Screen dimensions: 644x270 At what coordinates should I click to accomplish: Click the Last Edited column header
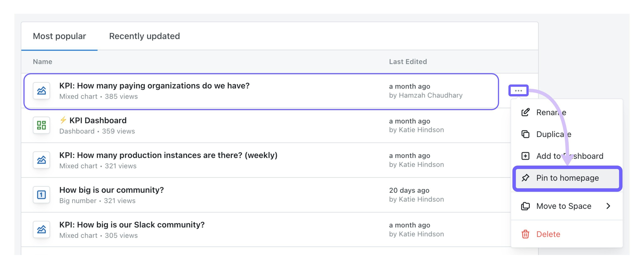coord(408,62)
